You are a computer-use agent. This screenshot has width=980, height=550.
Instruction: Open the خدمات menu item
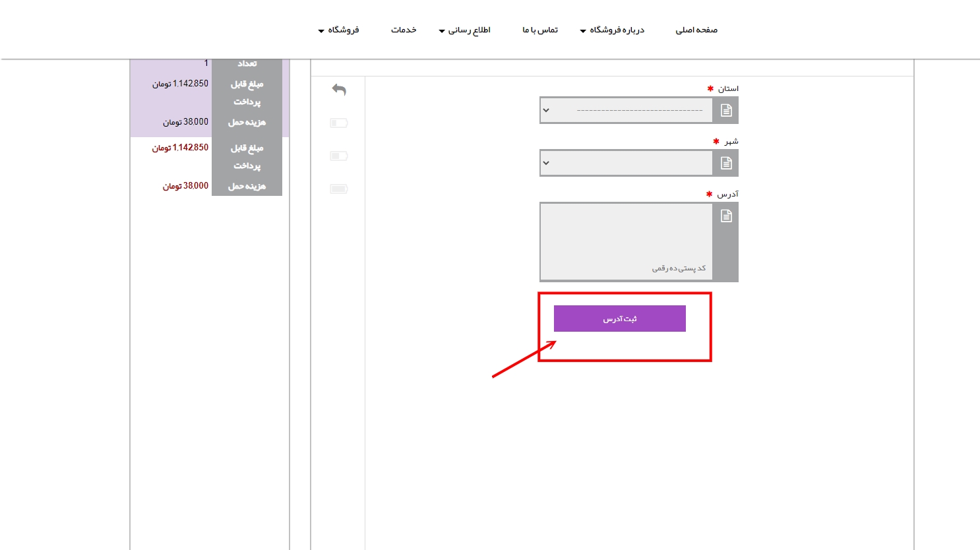[x=404, y=30]
